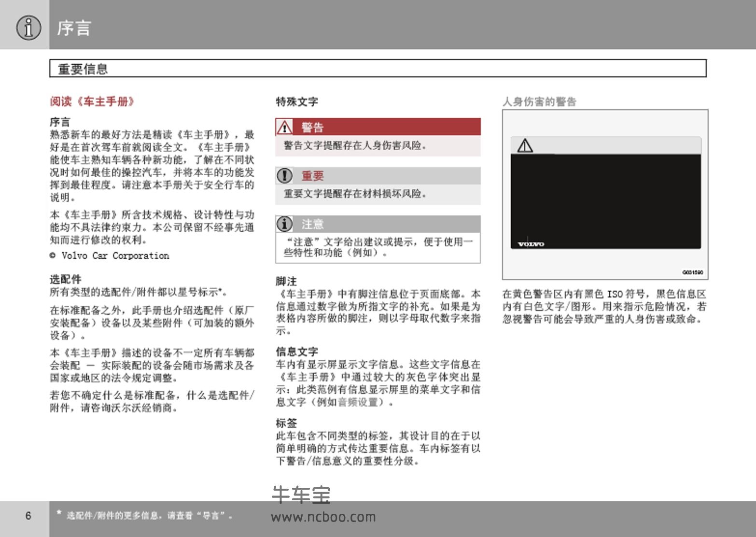Image resolution: width=756 pixels, height=537 pixels.
Task: Click the 重要 banner label
Action: point(312,176)
